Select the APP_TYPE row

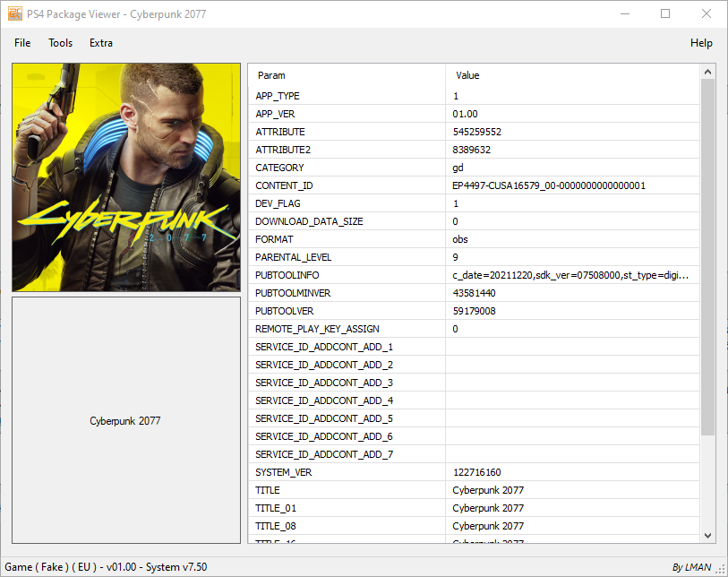point(278,96)
